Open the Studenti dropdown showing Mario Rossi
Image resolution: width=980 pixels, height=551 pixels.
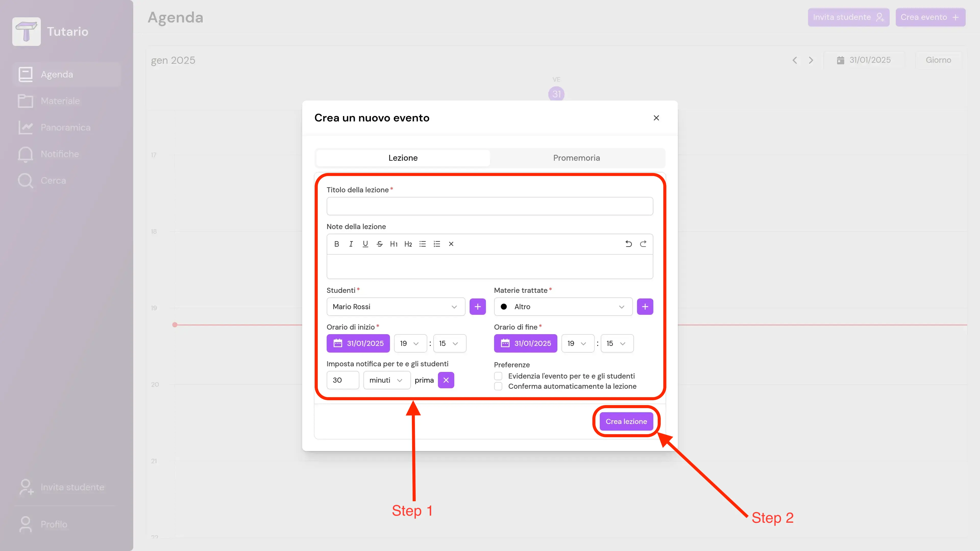(x=395, y=306)
